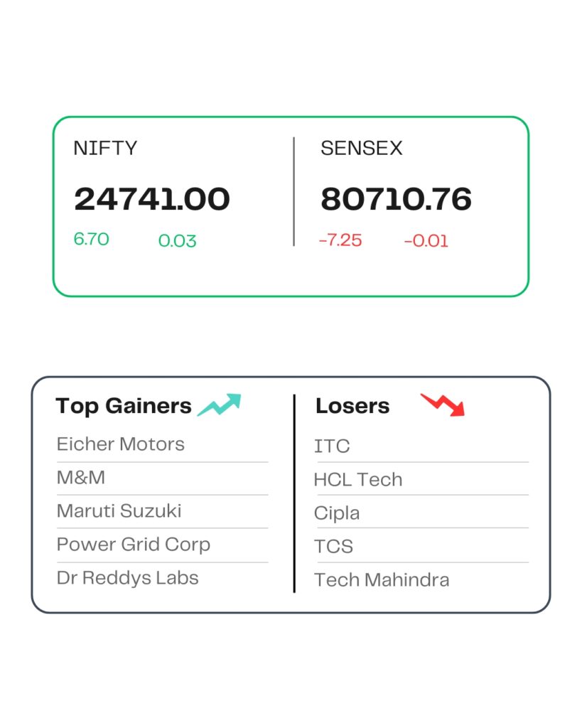The image size is (582, 728).
Task: Select the NIFTY value 24741.00
Action: pyautogui.click(x=152, y=199)
